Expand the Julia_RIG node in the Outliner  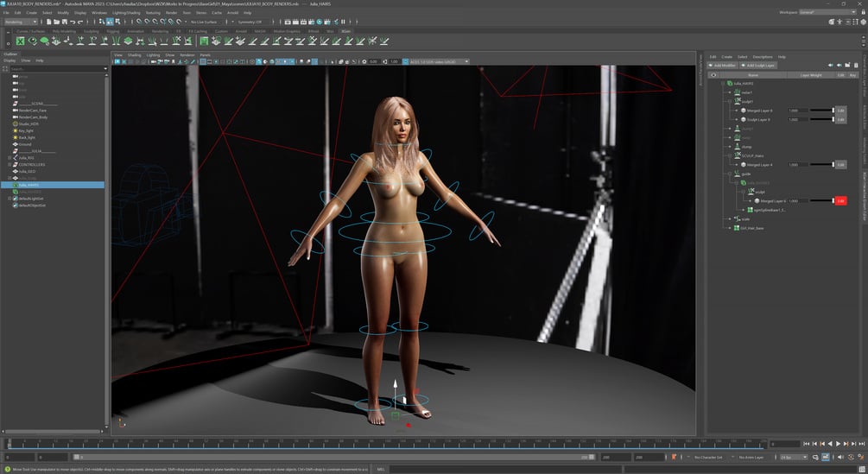coord(10,158)
